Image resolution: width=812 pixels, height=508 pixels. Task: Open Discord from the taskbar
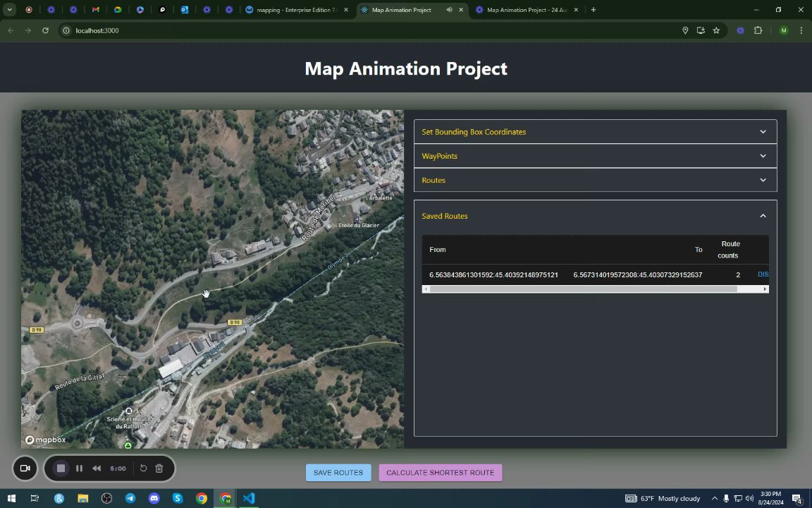coord(154,499)
